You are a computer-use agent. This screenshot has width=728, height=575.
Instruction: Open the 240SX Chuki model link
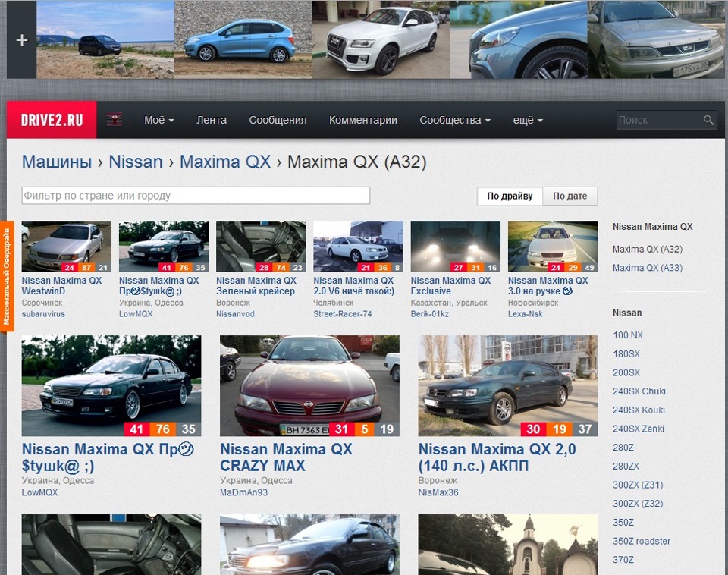[x=639, y=391]
